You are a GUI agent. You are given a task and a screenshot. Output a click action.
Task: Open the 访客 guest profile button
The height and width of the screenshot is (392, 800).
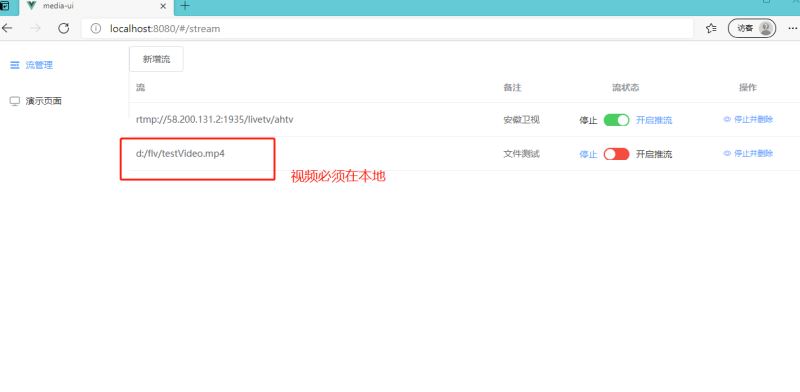pyautogui.click(x=752, y=29)
